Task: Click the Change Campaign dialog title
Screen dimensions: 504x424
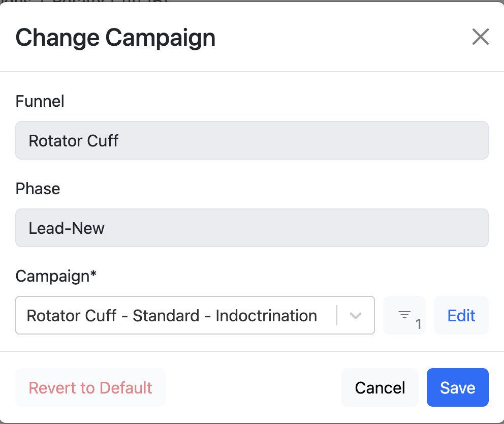Action: [x=115, y=38]
